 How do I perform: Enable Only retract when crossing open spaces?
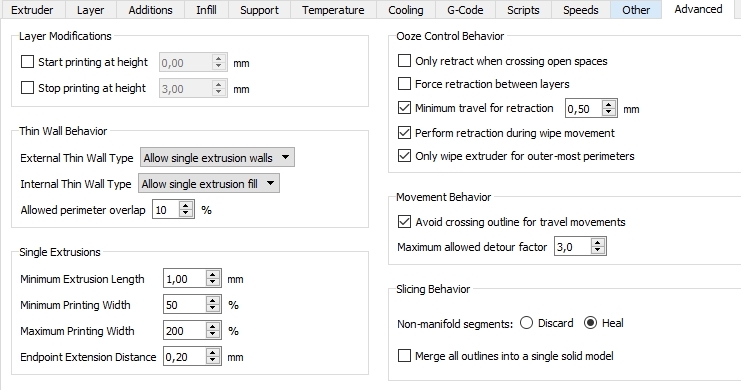(x=404, y=61)
